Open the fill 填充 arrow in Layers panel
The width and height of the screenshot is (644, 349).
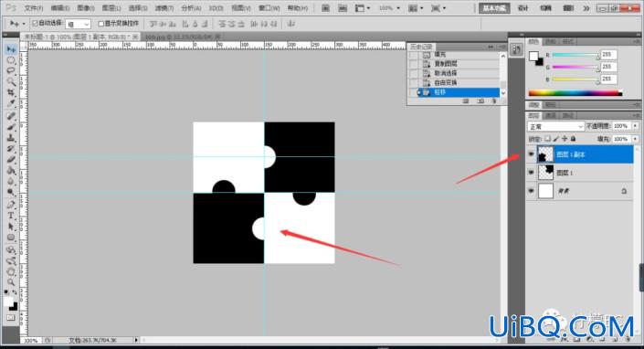(636, 139)
